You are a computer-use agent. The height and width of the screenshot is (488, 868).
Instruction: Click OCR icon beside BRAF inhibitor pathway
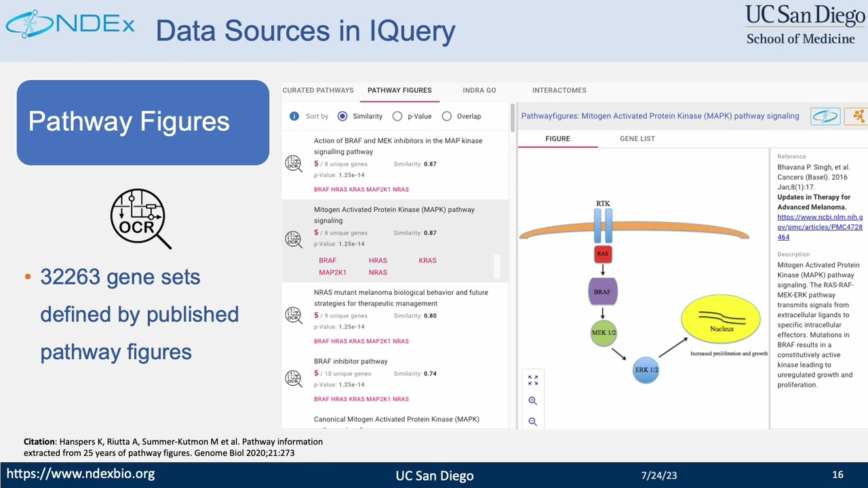[294, 378]
